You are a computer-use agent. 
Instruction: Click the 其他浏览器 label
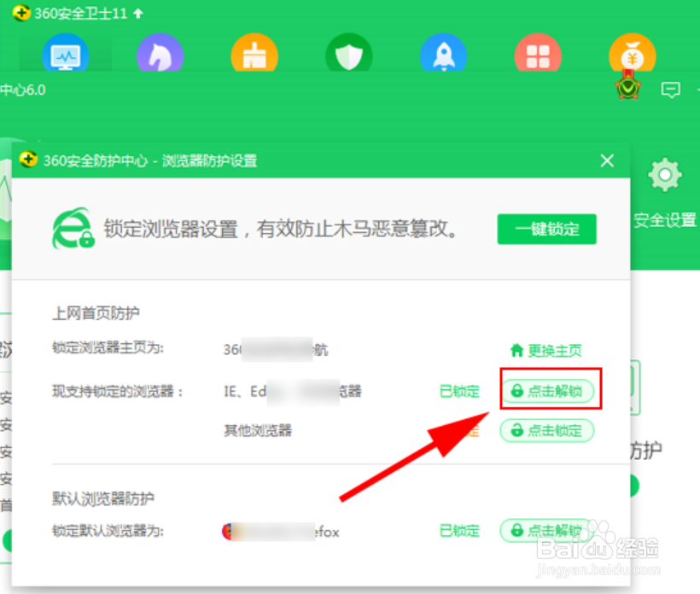click(258, 431)
